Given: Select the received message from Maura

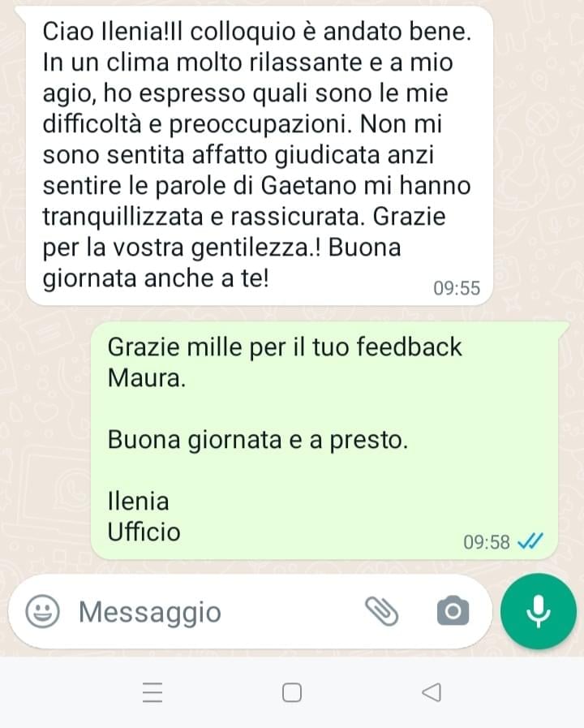Looking at the screenshot, I should coord(260,156).
